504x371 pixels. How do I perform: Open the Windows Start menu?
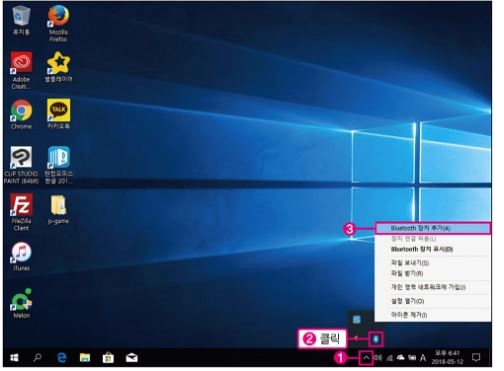tap(14, 358)
